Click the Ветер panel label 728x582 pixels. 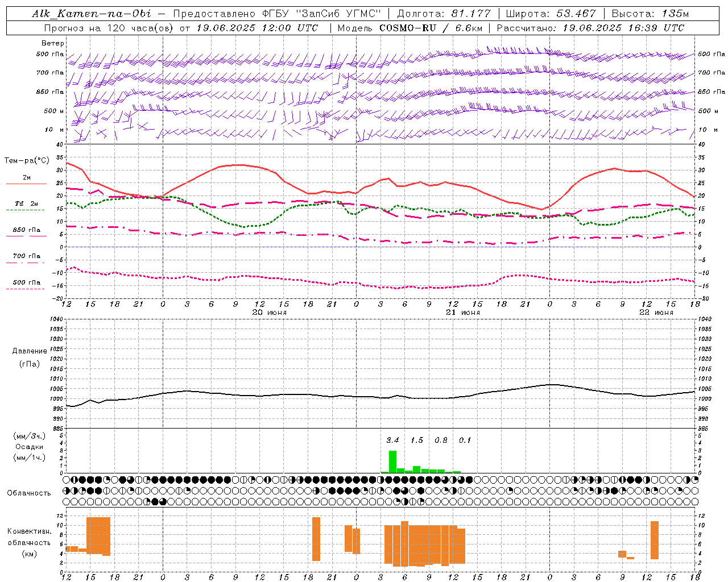click(x=53, y=43)
